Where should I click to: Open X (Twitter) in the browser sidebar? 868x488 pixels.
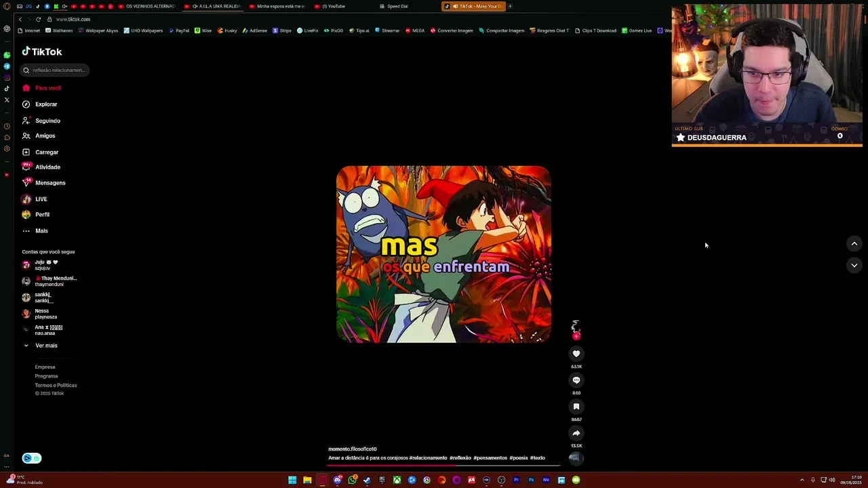pyautogui.click(x=7, y=100)
